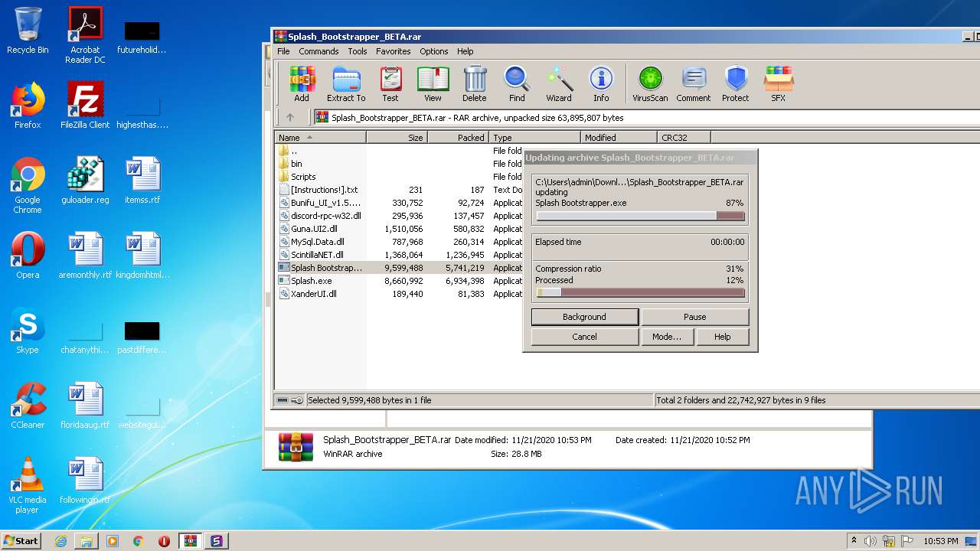Image resolution: width=980 pixels, height=551 pixels.
Task: Go up one folder level arrow
Action: point(290,118)
